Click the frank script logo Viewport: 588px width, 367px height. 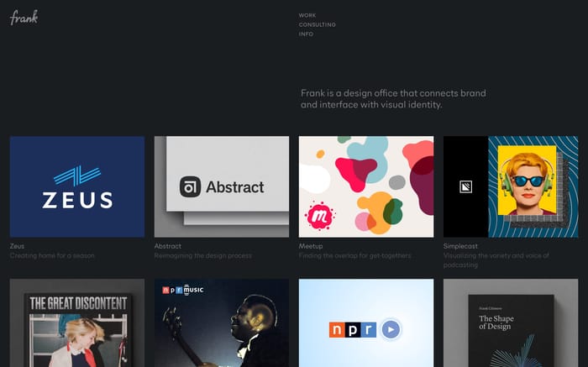tap(24, 18)
